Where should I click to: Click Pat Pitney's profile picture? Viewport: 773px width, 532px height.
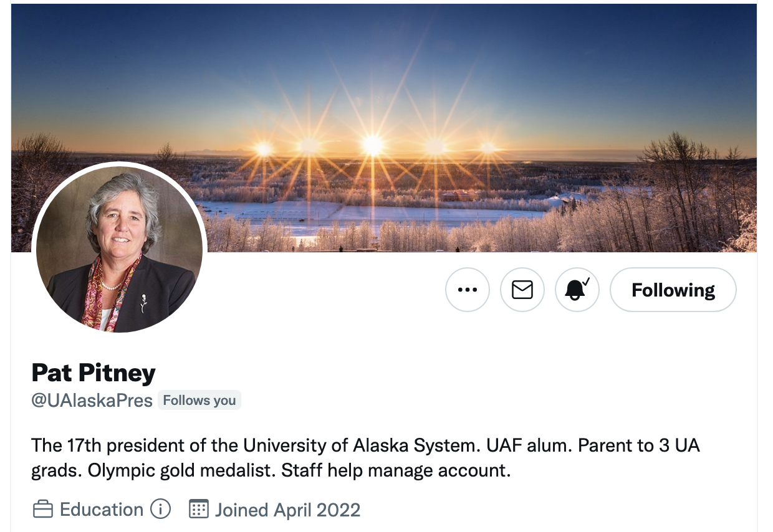pos(117,249)
